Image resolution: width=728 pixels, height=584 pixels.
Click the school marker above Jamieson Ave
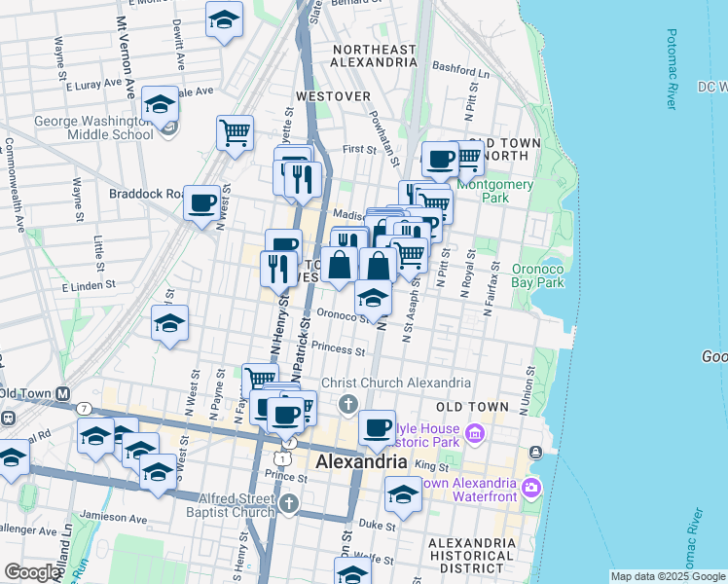(158, 474)
